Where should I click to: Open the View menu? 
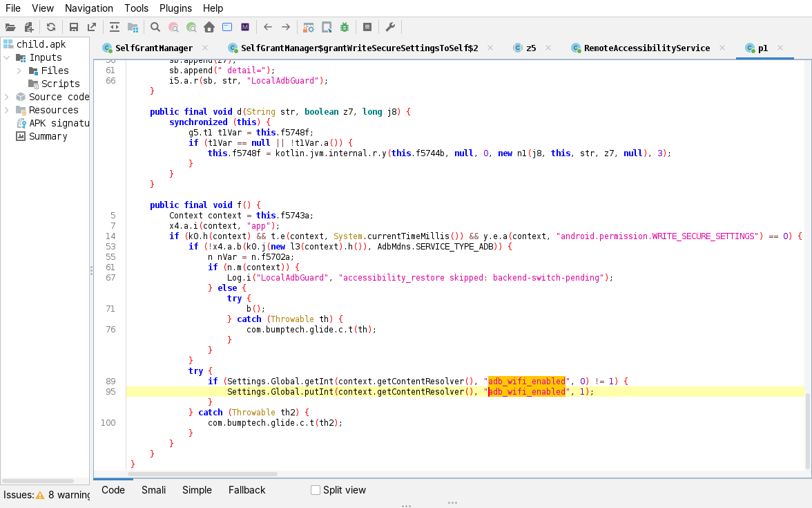coord(43,8)
